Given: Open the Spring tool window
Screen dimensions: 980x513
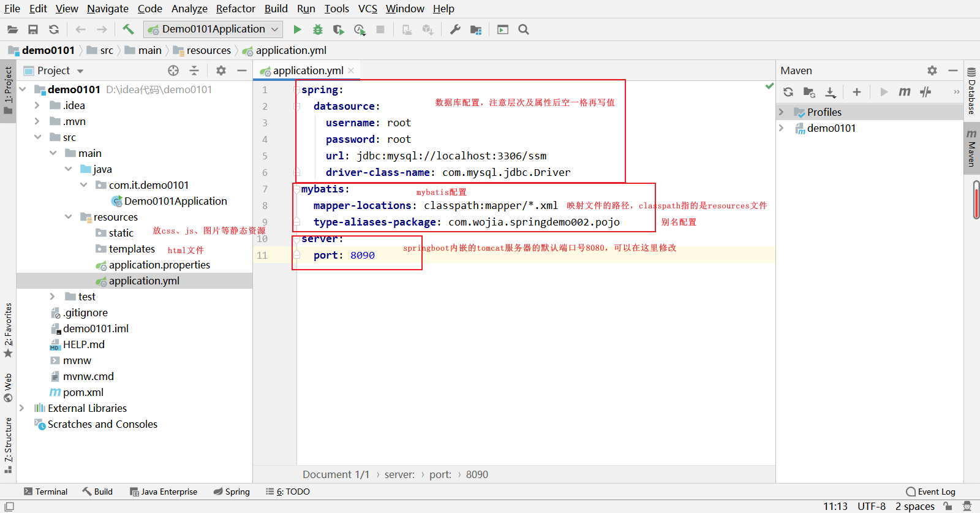Looking at the screenshot, I should tap(232, 492).
